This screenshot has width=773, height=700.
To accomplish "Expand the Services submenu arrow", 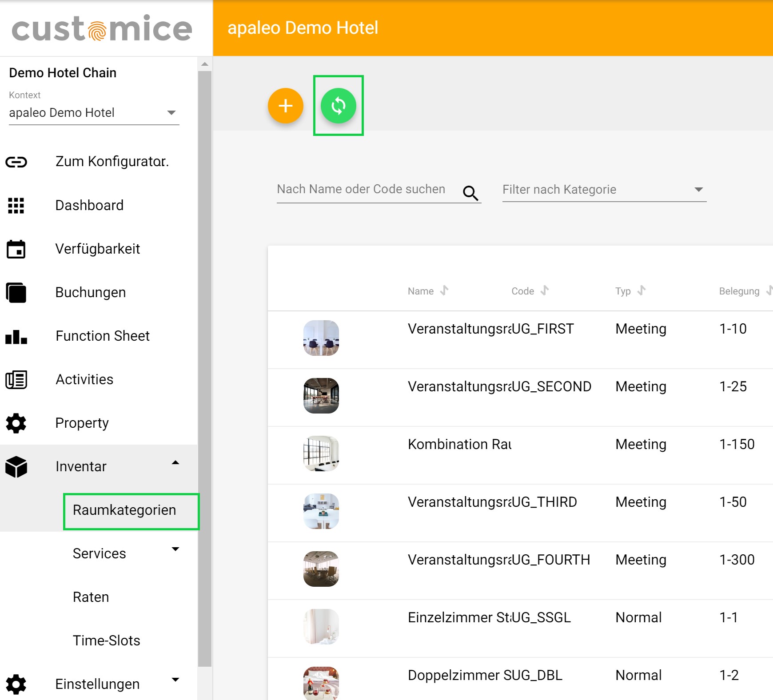I will pos(175,549).
